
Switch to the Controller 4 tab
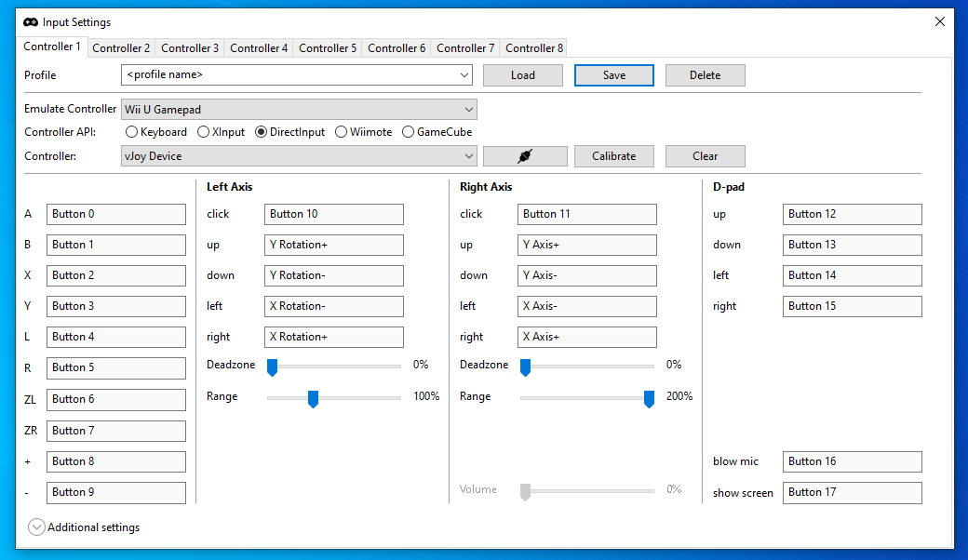coord(259,48)
